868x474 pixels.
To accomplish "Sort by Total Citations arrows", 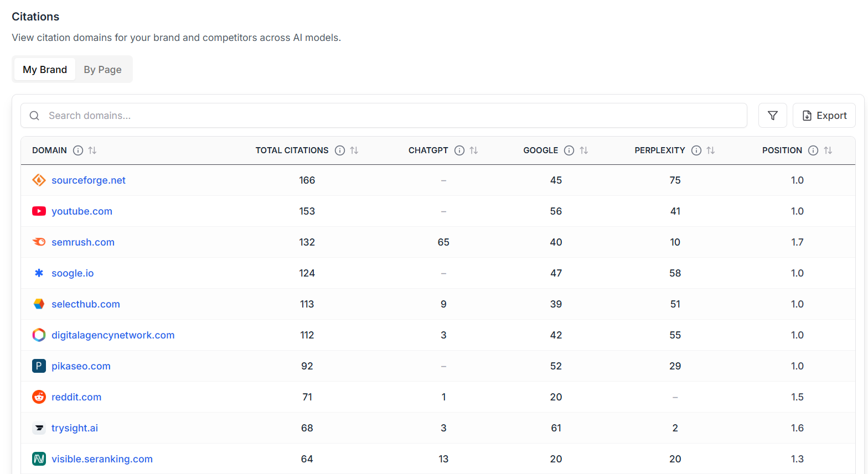I will tap(354, 150).
